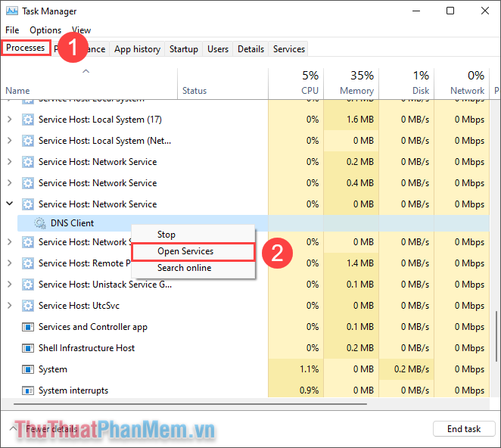Expand Service Host: UtcSvc group
Viewport: 501px width, 448px height.
10,306
